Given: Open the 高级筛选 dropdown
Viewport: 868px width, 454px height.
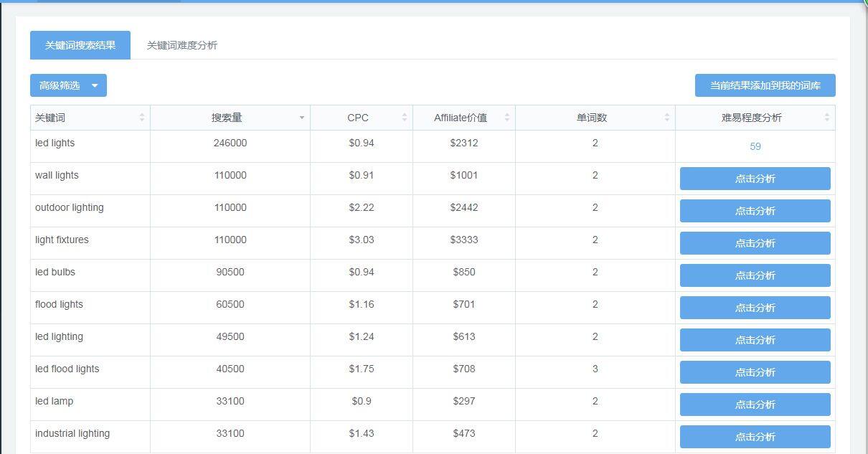Looking at the screenshot, I should [68, 85].
